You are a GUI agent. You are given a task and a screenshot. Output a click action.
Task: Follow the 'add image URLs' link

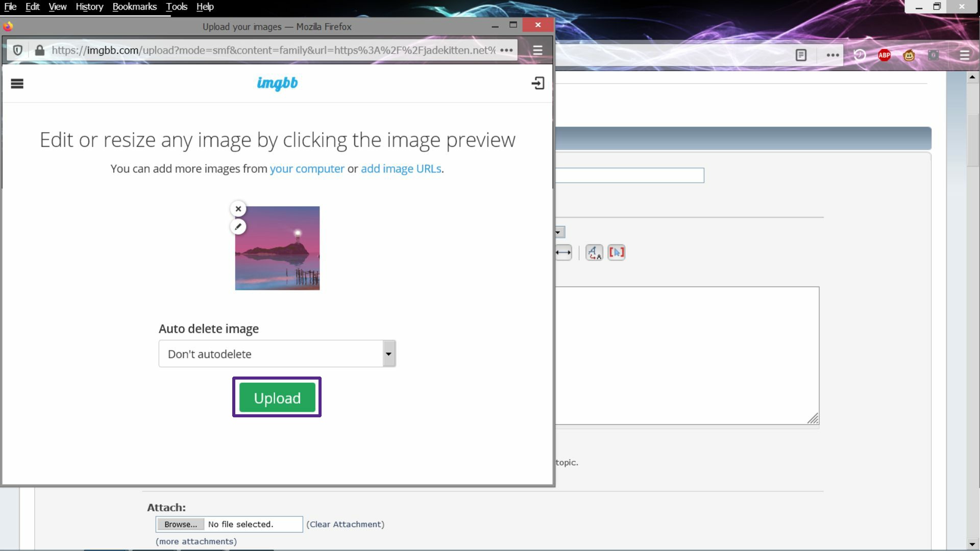[x=401, y=169]
